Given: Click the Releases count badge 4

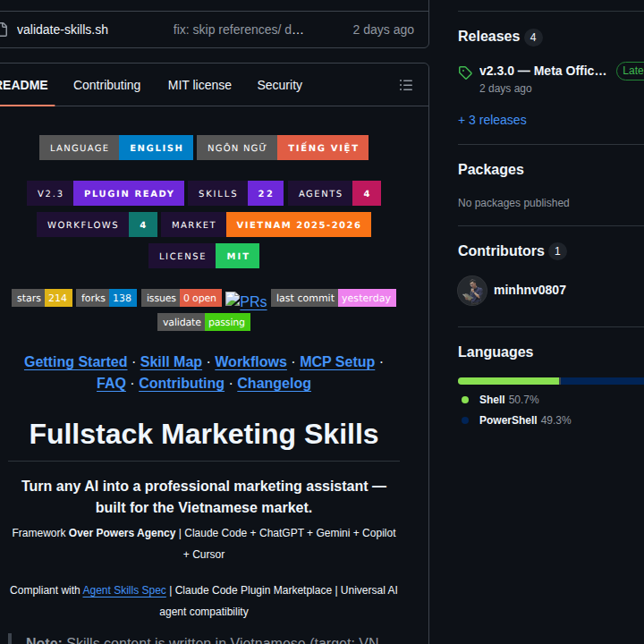Looking at the screenshot, I should (533, 38).
